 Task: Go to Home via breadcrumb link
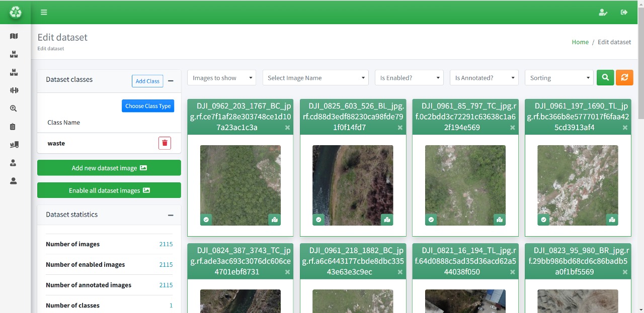pos(580,42)
